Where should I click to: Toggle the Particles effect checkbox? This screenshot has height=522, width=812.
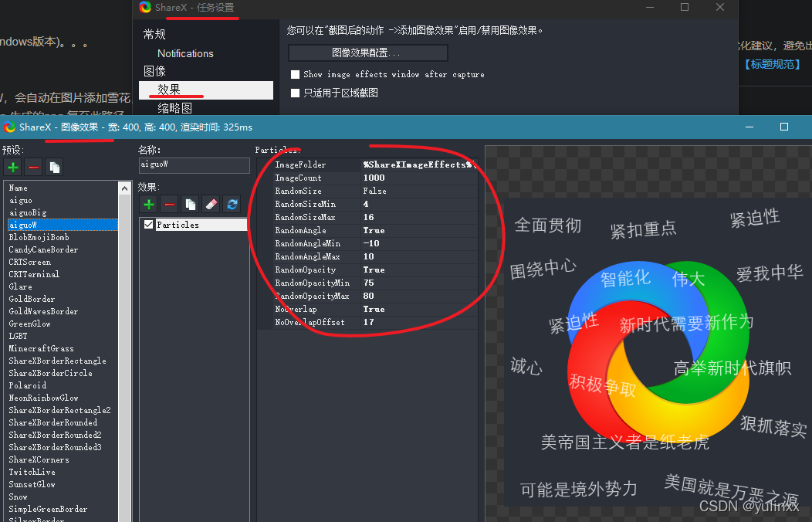click(149, 224)
